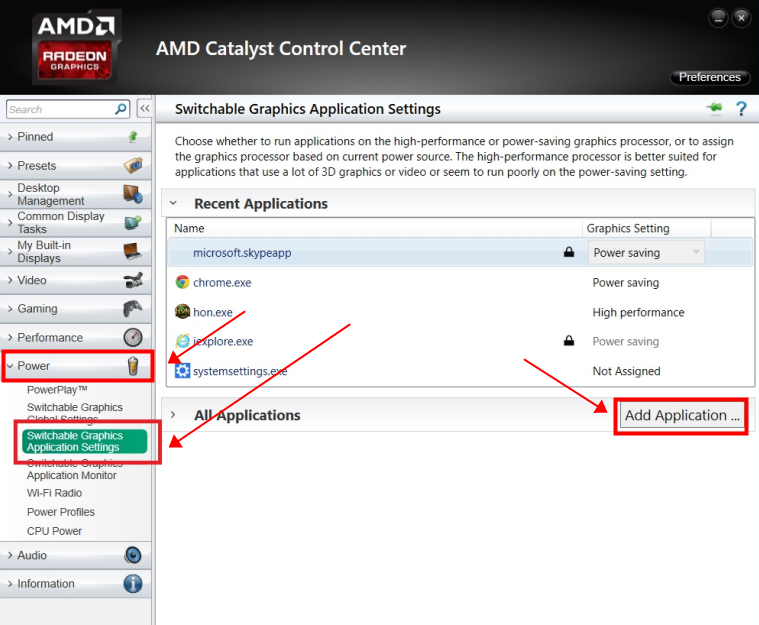Viewport: 759px width, 625px height.
Task: Select the chrome.exe entry name
Action: click(222, 283)
